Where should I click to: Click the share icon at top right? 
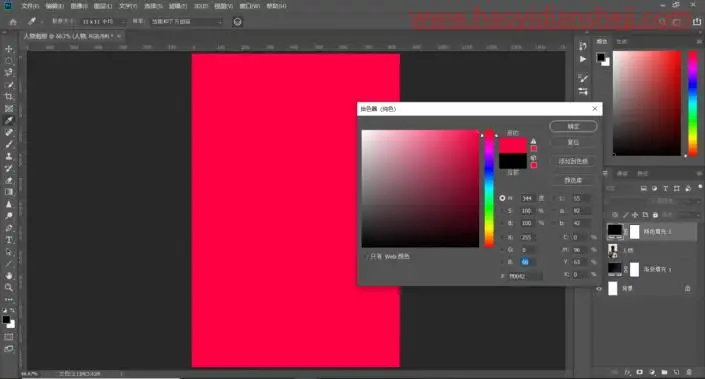coord(696,22)
